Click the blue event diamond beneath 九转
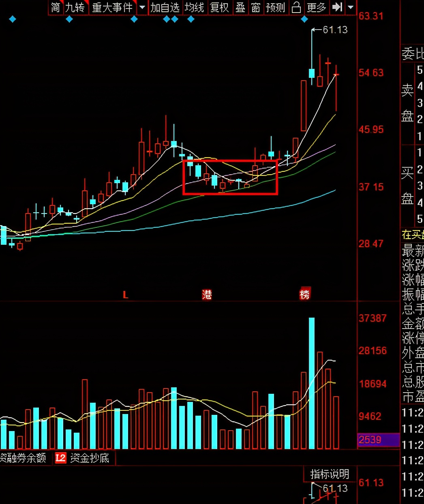This screenshot has height=504, width=424. click(69, 19)
